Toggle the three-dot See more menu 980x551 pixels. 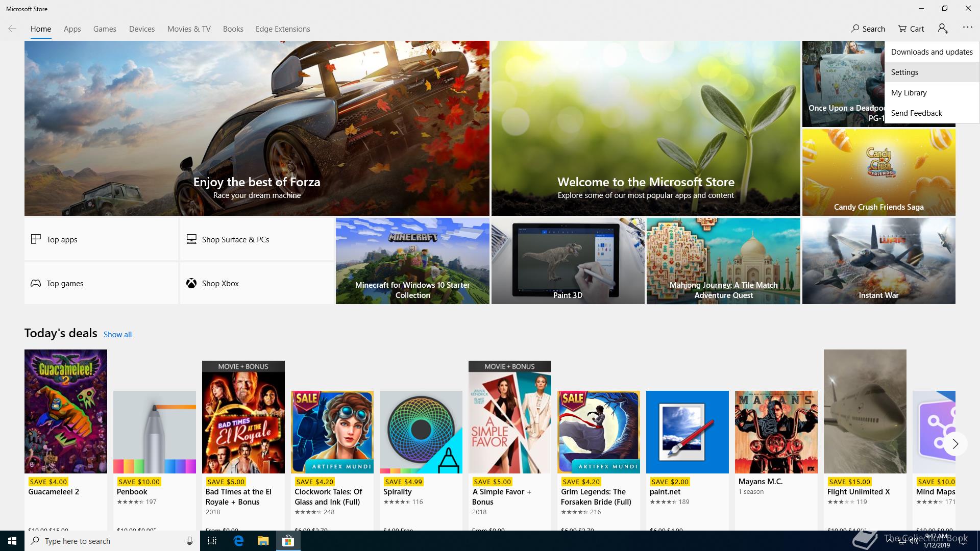click(x=968, y=28)
